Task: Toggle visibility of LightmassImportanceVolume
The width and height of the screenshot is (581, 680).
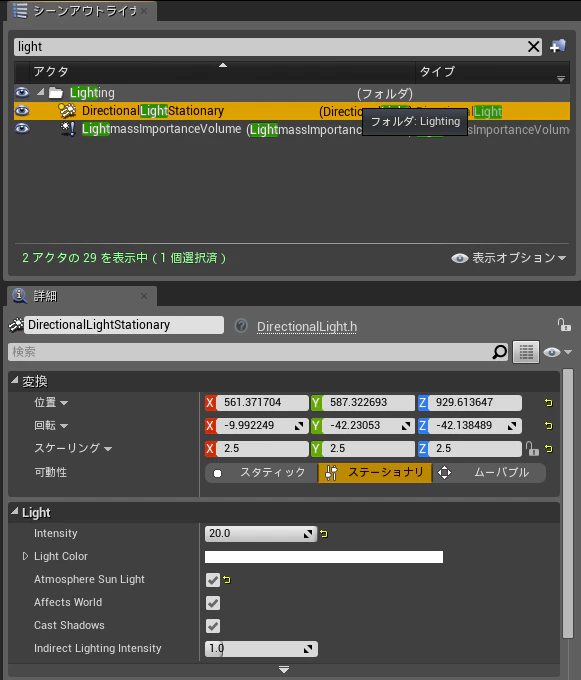Action: coord(22,129)
